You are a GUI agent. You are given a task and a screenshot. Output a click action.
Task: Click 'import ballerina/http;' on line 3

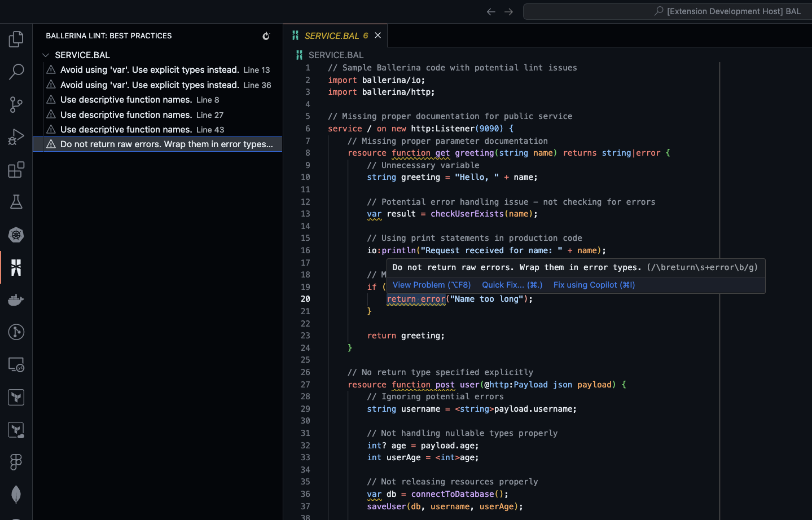pyautogui.click(x=381, y=92)
